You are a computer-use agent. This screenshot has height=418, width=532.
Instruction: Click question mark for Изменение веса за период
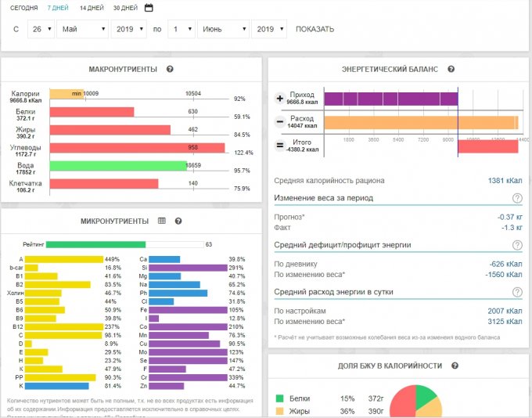coord(517,198)
